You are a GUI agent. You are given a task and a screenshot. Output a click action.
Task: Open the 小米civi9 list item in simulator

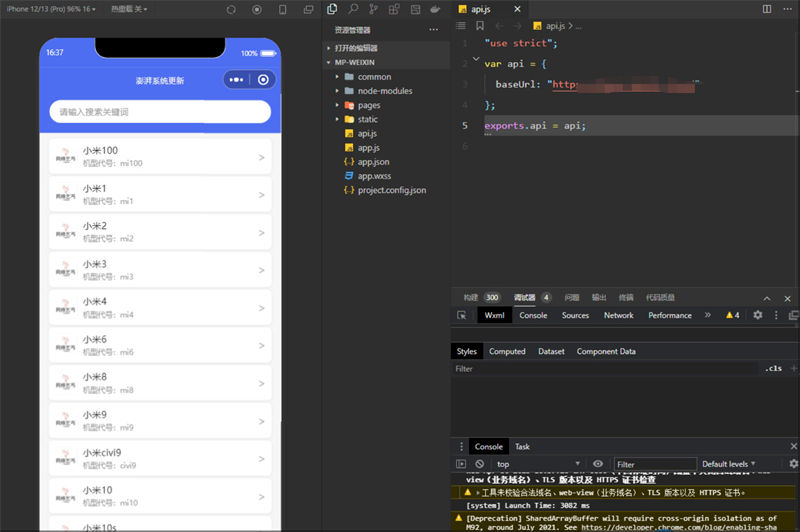click(160, 459)
